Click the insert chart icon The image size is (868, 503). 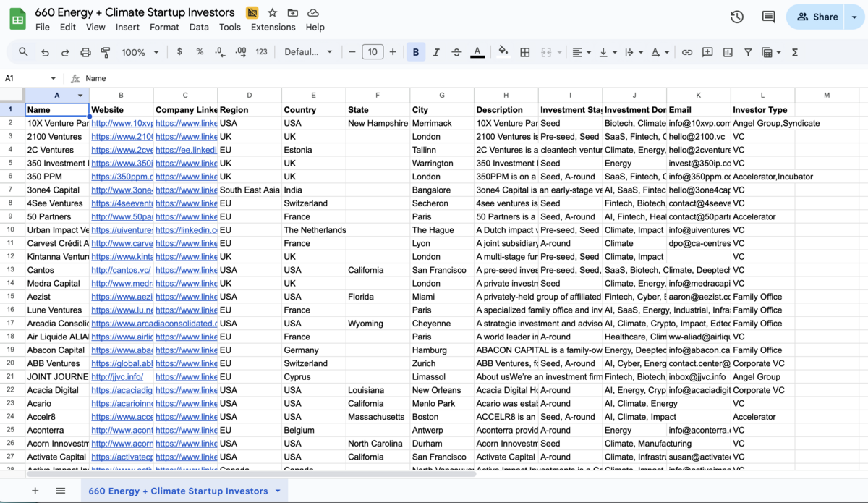click(728, 52)
